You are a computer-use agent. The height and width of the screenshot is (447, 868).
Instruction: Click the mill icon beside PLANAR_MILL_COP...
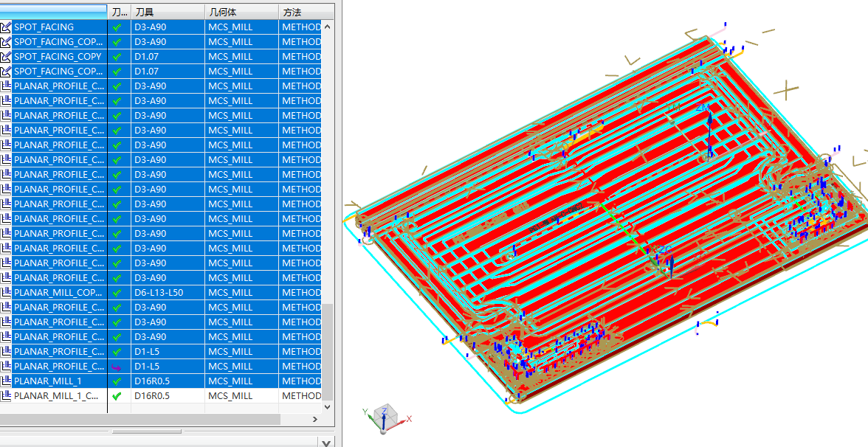point(6,292)
